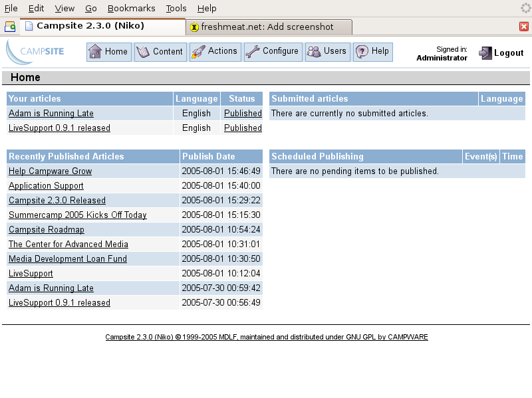Click the new tab icon
The image size is (532, 398).
(10, 27)
